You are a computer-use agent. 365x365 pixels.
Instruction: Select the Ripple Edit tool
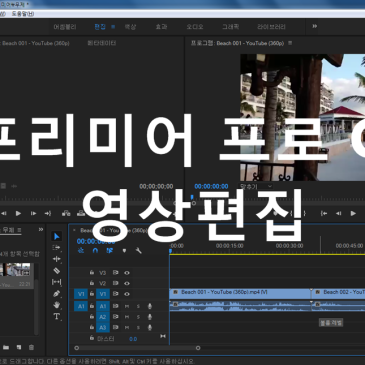57,259
